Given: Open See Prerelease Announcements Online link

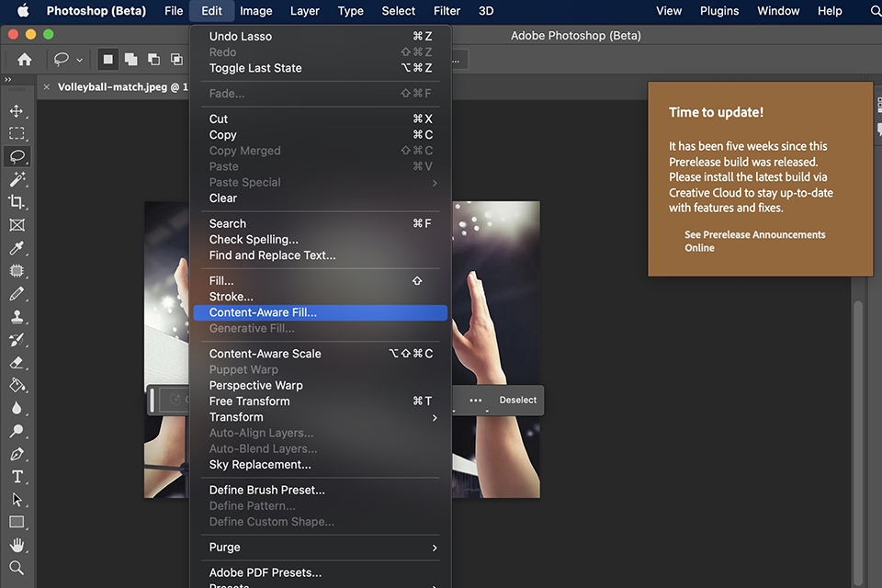Looking at the screenshot, I should (754, 241).
